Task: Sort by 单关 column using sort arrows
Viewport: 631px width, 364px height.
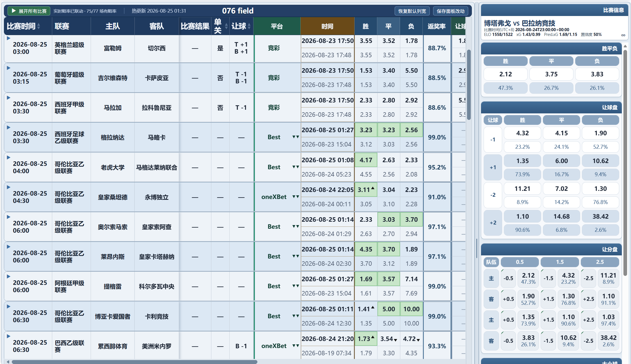Action: 226,26
